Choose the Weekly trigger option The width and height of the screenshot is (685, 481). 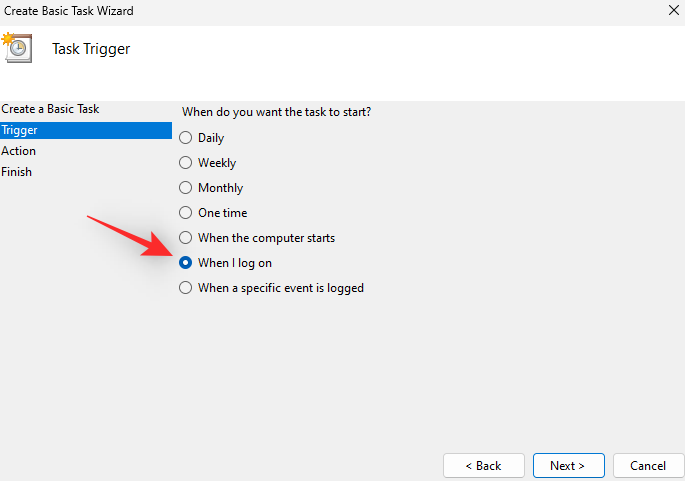[185, 163]
